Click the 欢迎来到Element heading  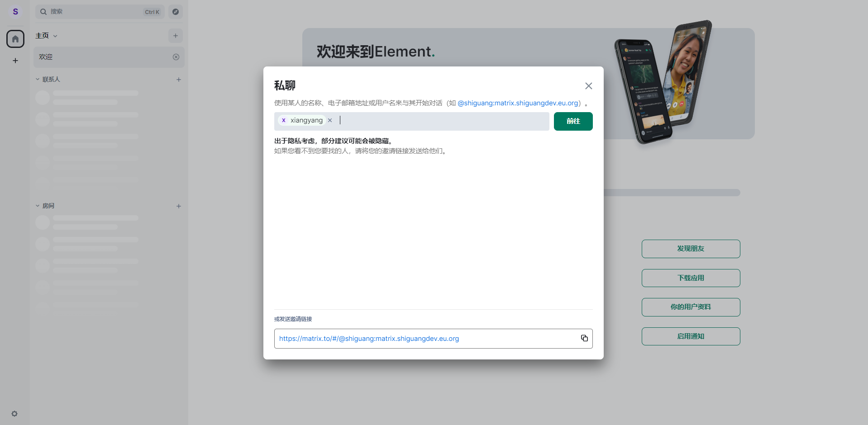376,52
